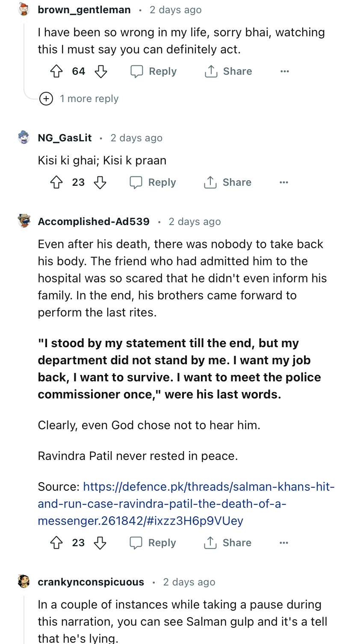Viewport: 354px width, 644px height.
Task: Open more options on Accomplished-Ad539's comment
Action: coord(284,543)
